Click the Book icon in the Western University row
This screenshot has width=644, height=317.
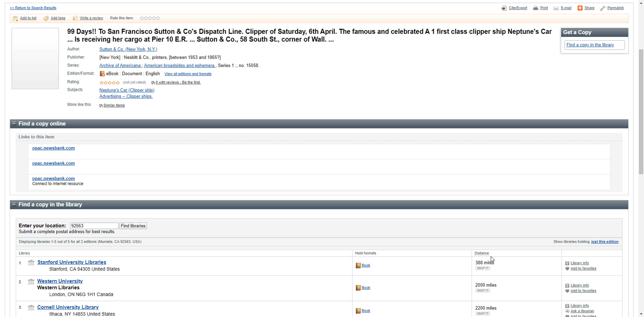358,288
